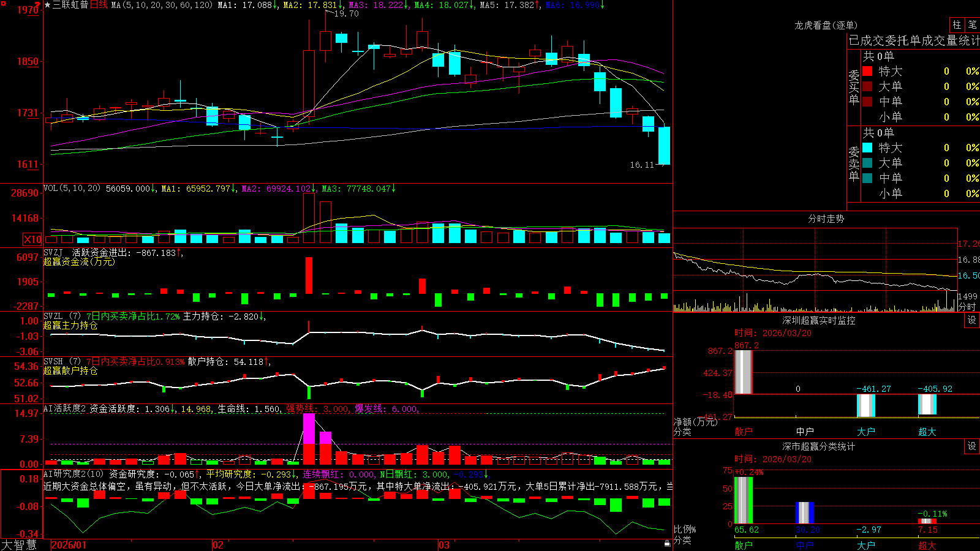
Task: Click the 02 month marker on timeline
Action: pyautogui.click(x=218, y=545)
